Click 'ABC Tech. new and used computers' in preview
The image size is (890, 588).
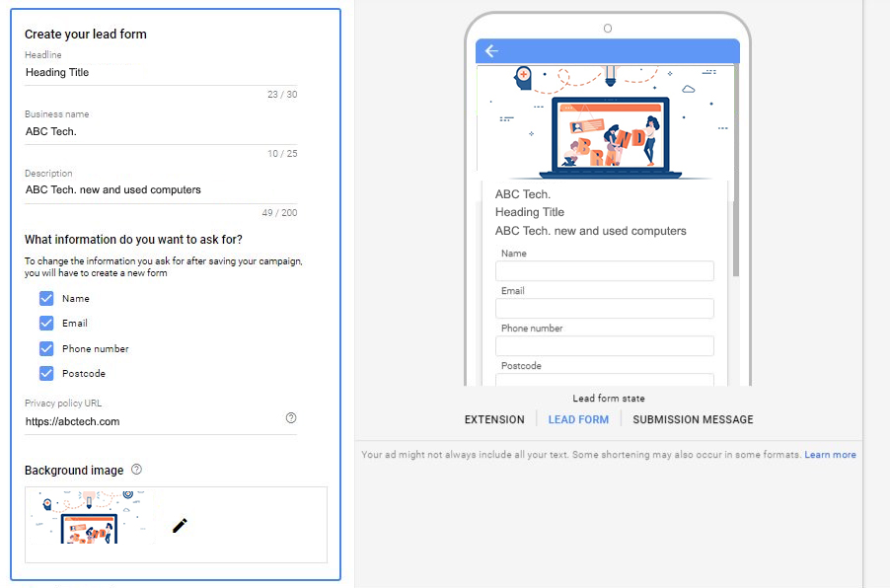pos(590,231)
